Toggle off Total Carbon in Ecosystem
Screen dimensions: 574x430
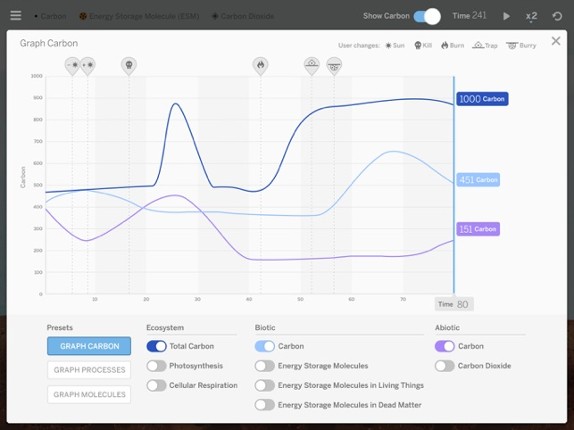[x=157, y=346]
